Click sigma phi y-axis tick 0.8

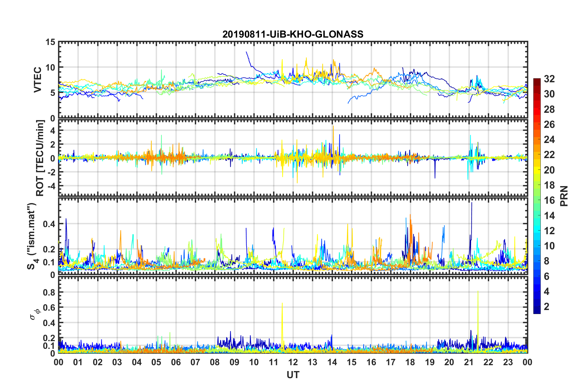coord(49,292)
